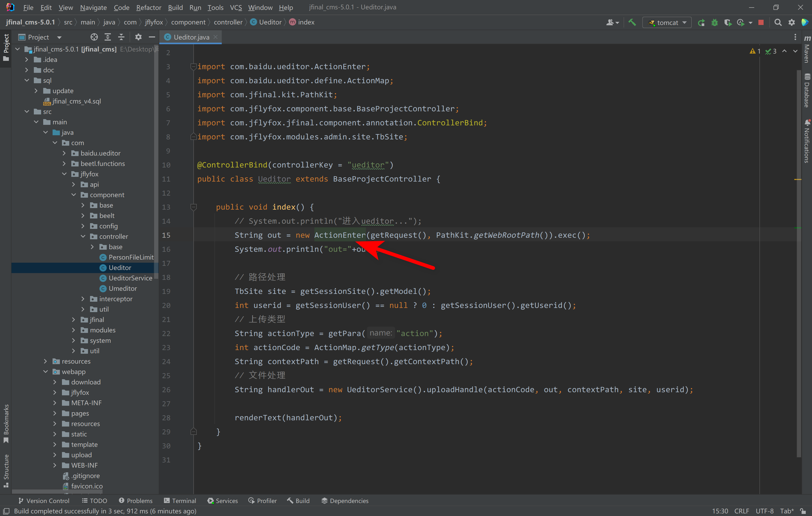Stop the running process with red square

[761, 22]
